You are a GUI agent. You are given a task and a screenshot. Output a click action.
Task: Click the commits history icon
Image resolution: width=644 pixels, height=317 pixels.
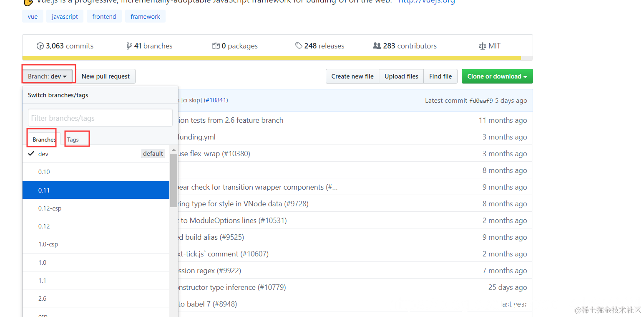coord(40,46)
